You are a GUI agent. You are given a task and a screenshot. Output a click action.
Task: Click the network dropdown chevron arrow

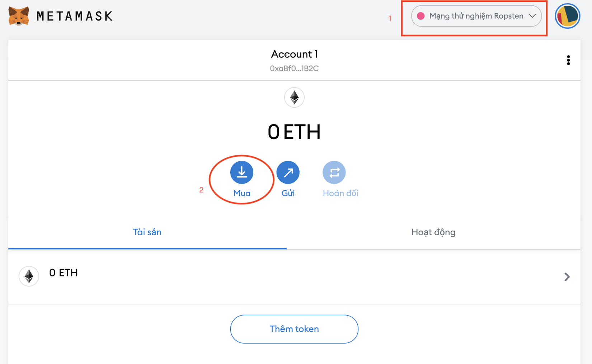click(x=532, y=16)
